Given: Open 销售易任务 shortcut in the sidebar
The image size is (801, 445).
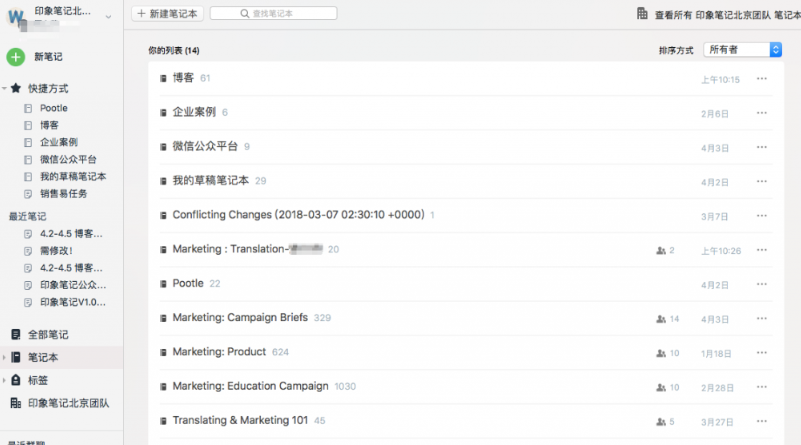Looking at the screenshot, I should tap(63, 194).
